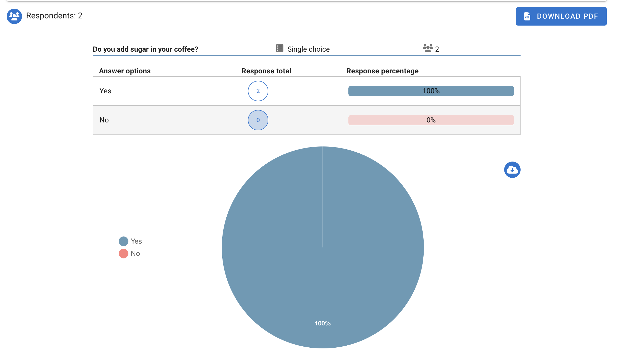Screen dimensions: 617x364
Task: Click the gray people count icon
Action: [428, 48]
